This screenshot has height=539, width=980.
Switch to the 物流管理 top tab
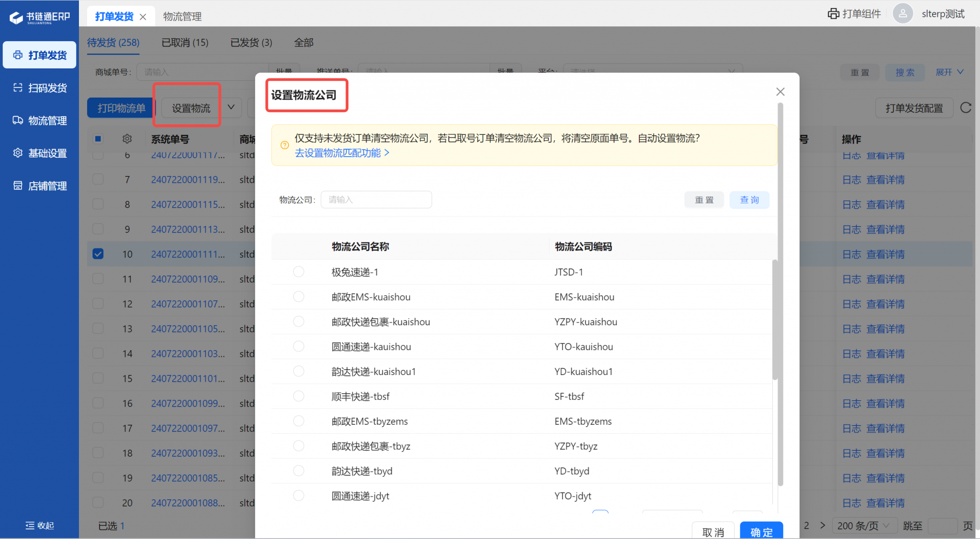click(182, 17)
